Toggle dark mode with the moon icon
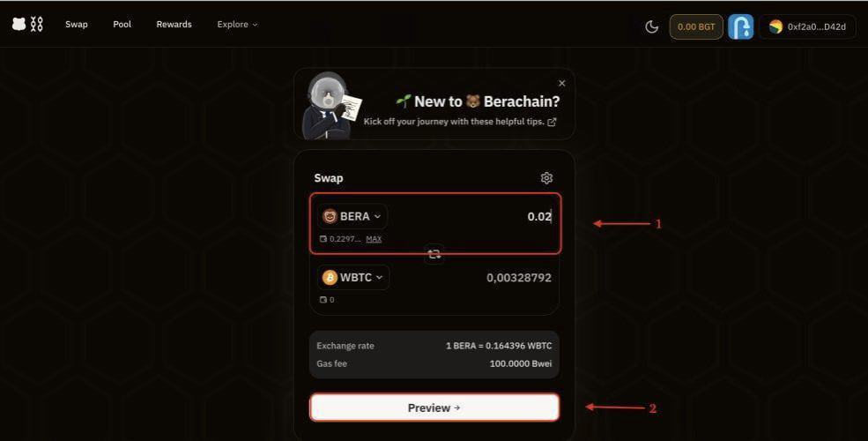 [652, 26]
